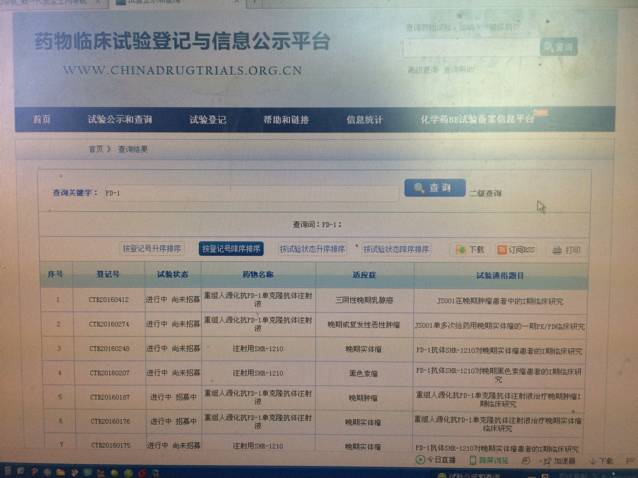
Task: Open registration number CTR20160412 link
Action: pos(108,299)
